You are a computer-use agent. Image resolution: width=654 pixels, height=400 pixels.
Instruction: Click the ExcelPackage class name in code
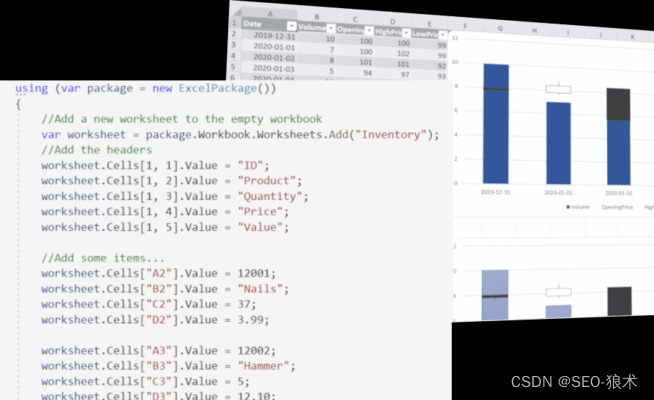point(217,88)
